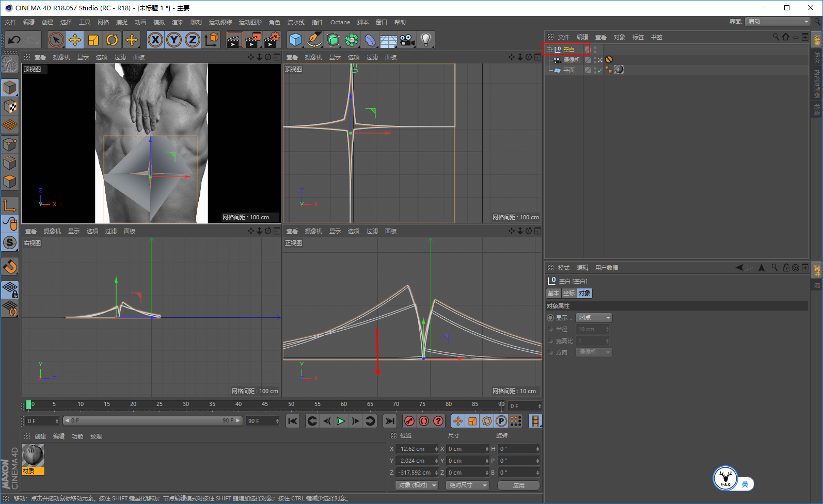This screenshot has width=823, height=504.
Task: Open the 显示 圆点 dropdown
Action: pos(594,318)
